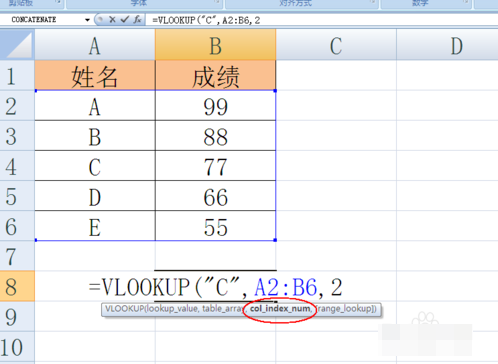The width and height of the screenshot is (498, 364).
Task: Select row 4 by its row header
Action: [17, 166]
